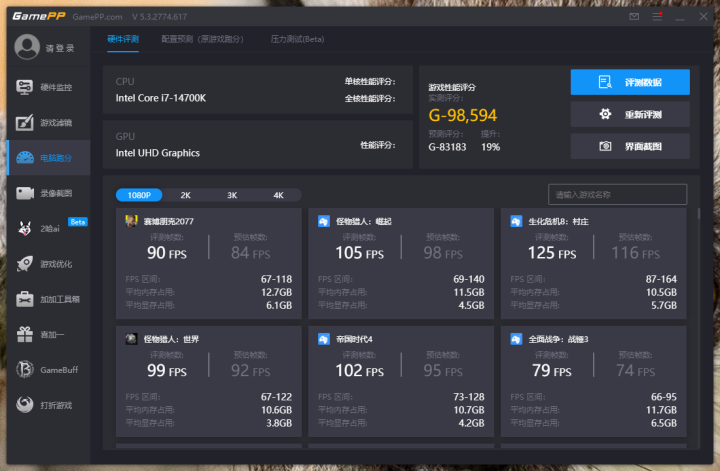This screenshot has height=471, width=720.
Task: Click the 怪物猎人:崛起 game title
Action: [x=364, y=221]
